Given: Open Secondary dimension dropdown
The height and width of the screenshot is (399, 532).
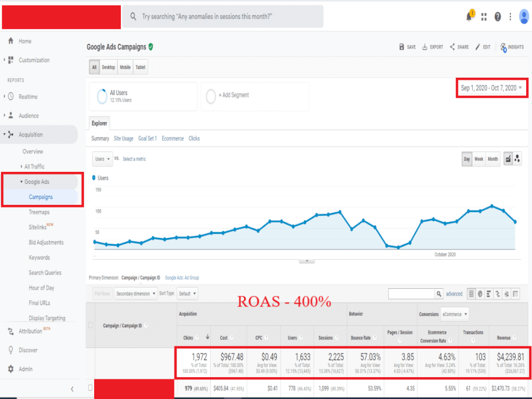Looking at the screenshot, I should [136, 294].
